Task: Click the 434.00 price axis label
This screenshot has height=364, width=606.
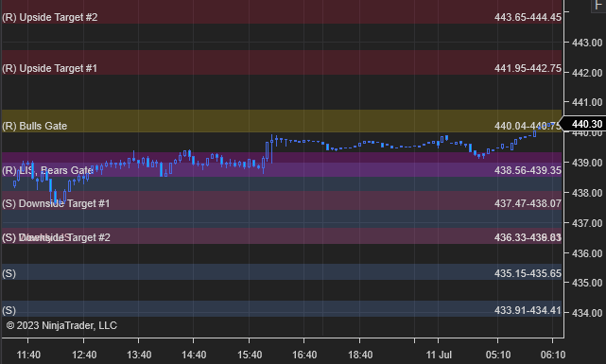Action: point(587,313)
